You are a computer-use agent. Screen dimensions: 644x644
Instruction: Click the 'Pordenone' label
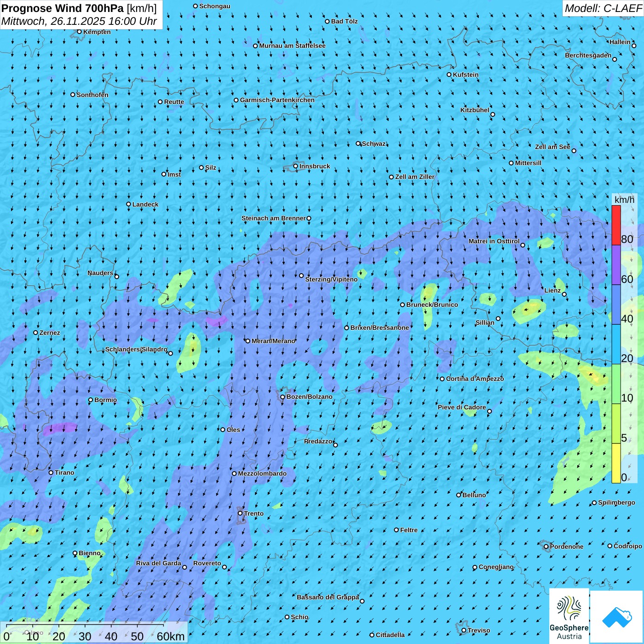566,546
